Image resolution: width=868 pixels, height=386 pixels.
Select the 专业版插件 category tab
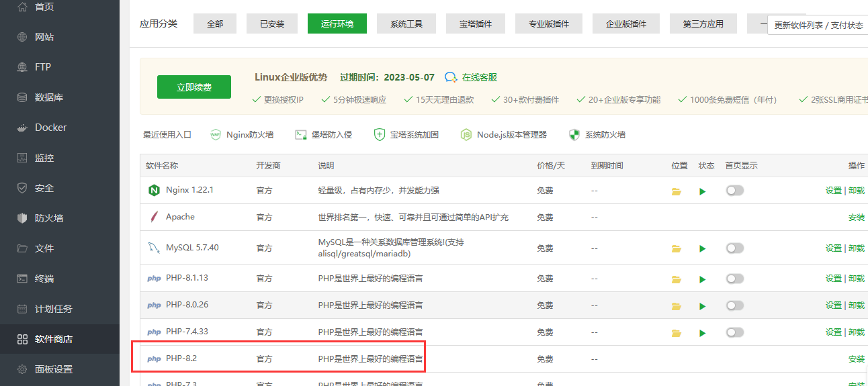(x=549, y=23)
